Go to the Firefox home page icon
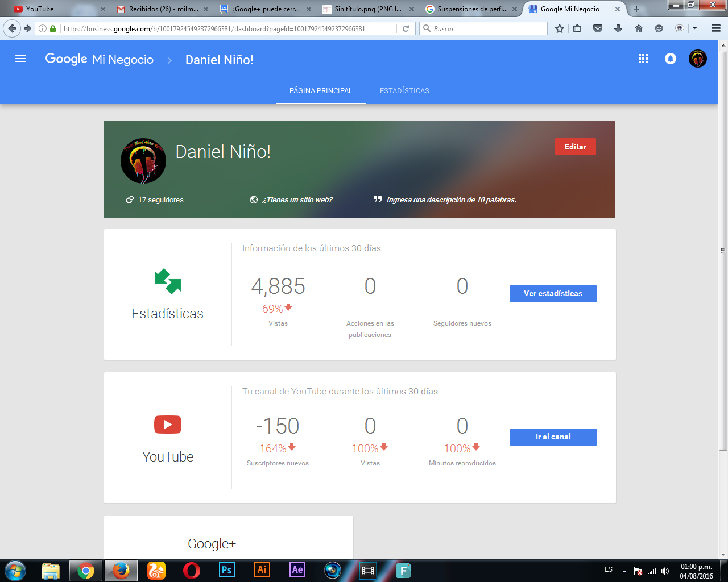This screenshot has width=728, height=582. (639, 28)
